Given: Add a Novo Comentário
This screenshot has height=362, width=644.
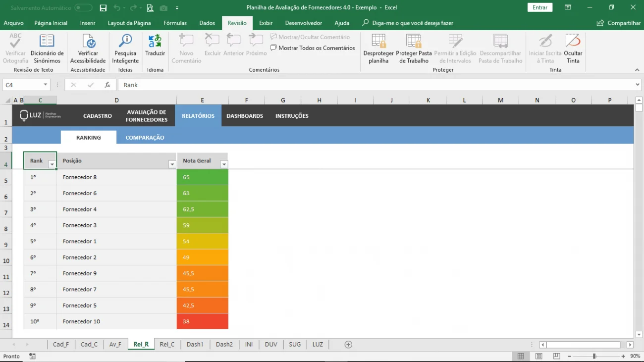Looking at the screenshot, I should click(186, 49).
